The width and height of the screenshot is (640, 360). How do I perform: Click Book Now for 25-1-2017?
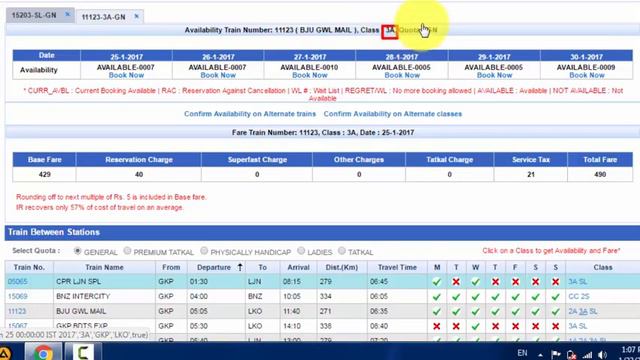[126, 75]
